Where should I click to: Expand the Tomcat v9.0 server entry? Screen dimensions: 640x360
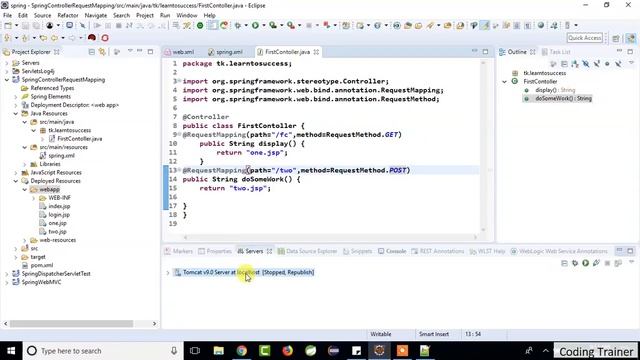pos(168,272)
